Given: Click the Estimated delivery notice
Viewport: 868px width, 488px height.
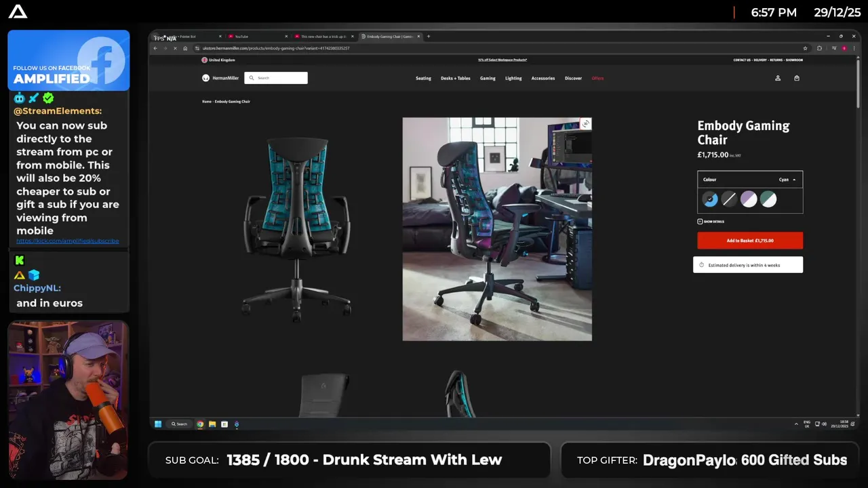Looking at the screenshot, I should [748, 265].
